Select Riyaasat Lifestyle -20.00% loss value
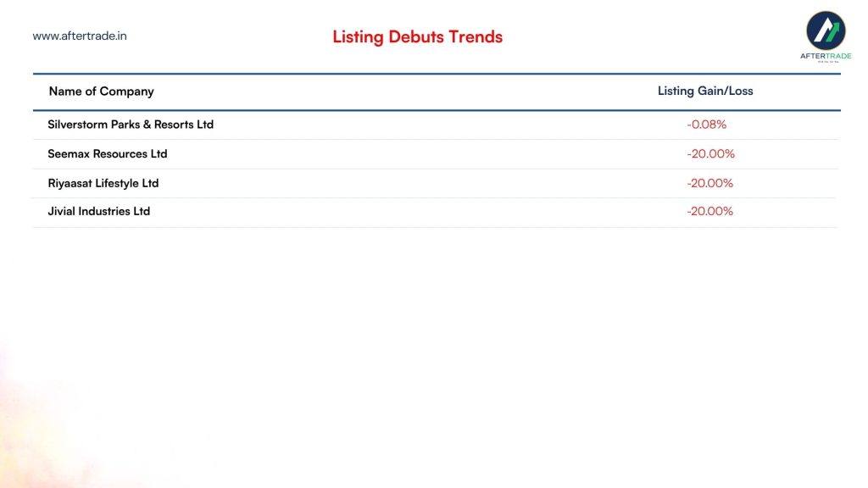 (x=709, y=183)
